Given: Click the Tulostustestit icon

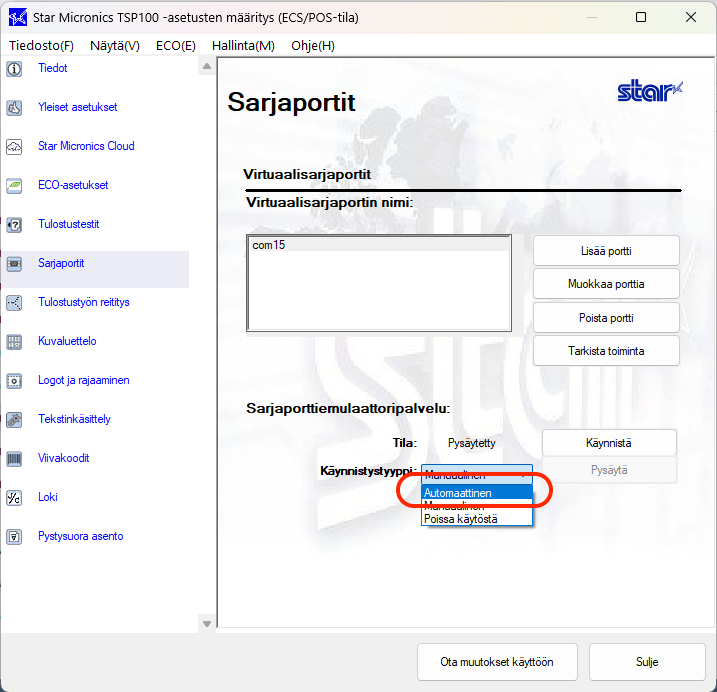Looking at the screenshot, I should (14, 225).
